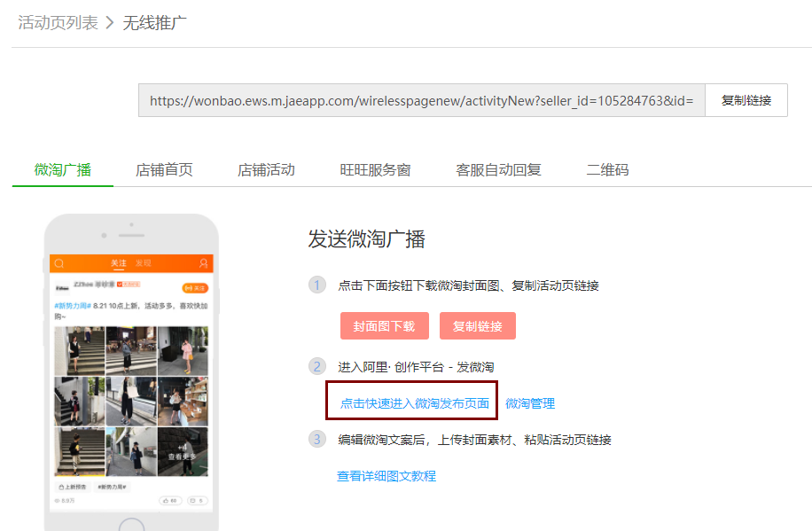Click the orange 关注 follow button in preview
The width and height of the screenshot is (812, 531).
[194, 287]
